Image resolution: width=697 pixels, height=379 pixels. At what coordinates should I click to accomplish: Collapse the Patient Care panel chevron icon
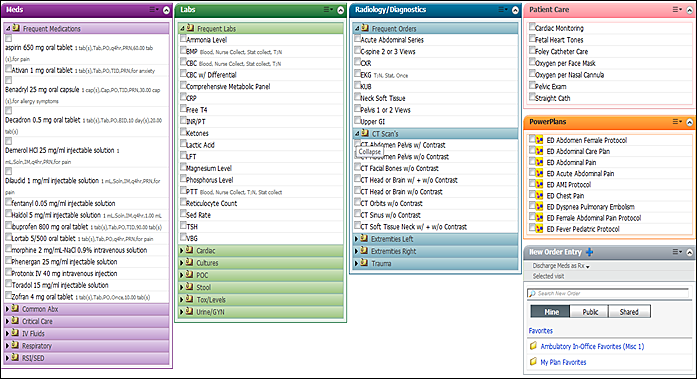coord(689,10)
